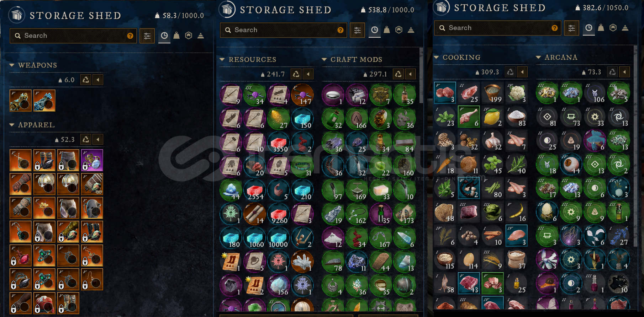Click arrow button beside Cooking weight 309.3

(522, 72)
